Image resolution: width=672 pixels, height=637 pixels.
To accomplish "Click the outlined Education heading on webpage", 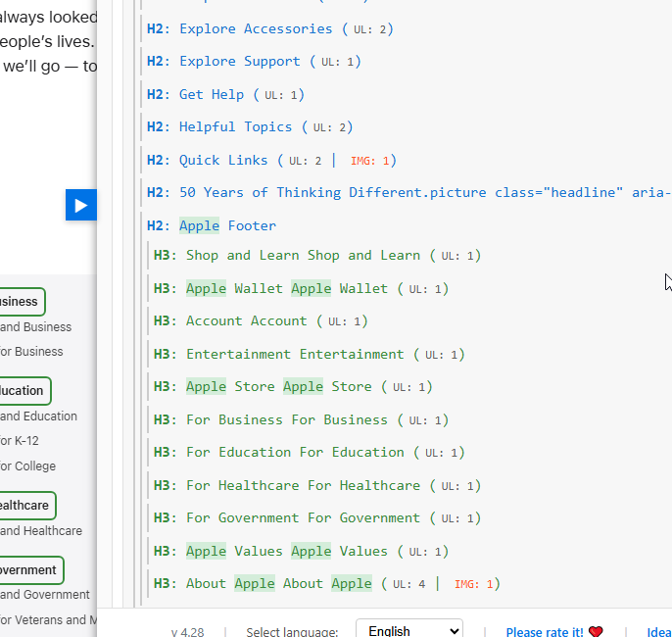I will [x=24, y=390].
